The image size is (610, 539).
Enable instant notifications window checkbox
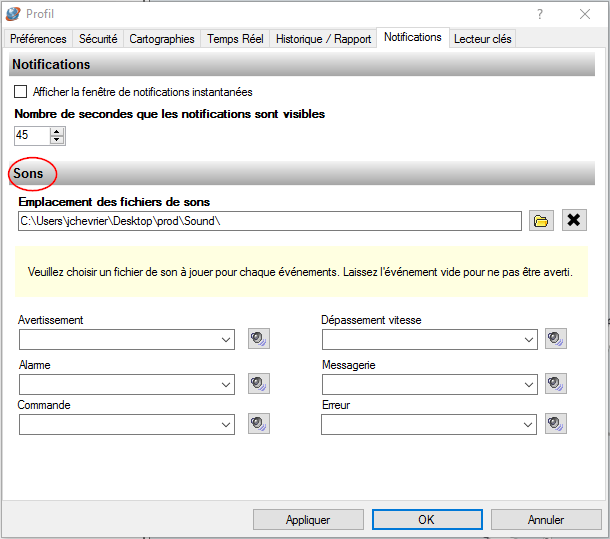[x=20, y=92]
